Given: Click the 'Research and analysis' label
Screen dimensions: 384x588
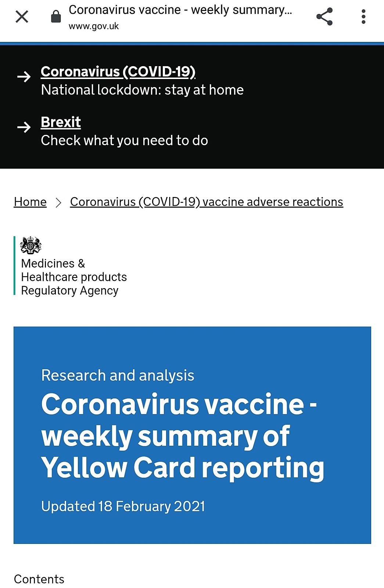Looking at the screenshot, I should point(118,376).
